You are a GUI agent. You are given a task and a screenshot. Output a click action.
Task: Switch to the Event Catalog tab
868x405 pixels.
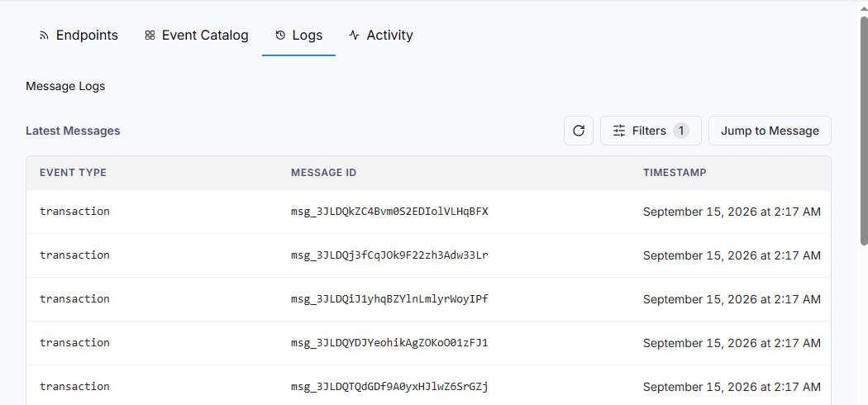(x=197, y=36)
